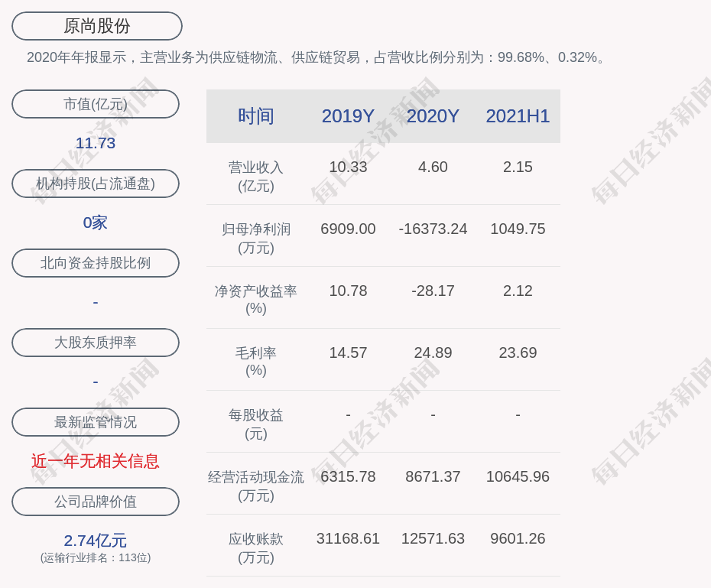Click the 2.74亿元 brand value figure
711x588 pixels.
96,541
